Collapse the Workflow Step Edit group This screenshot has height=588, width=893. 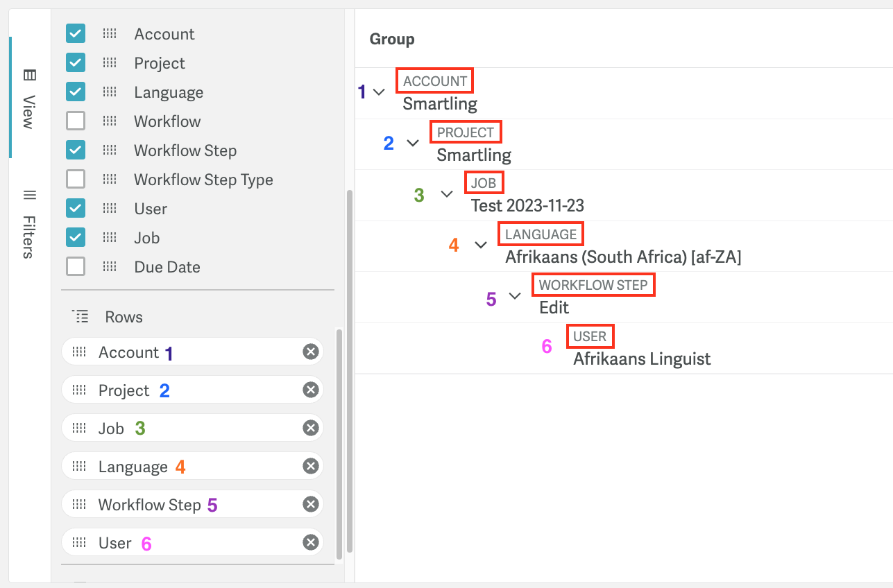tap(515, 295)
